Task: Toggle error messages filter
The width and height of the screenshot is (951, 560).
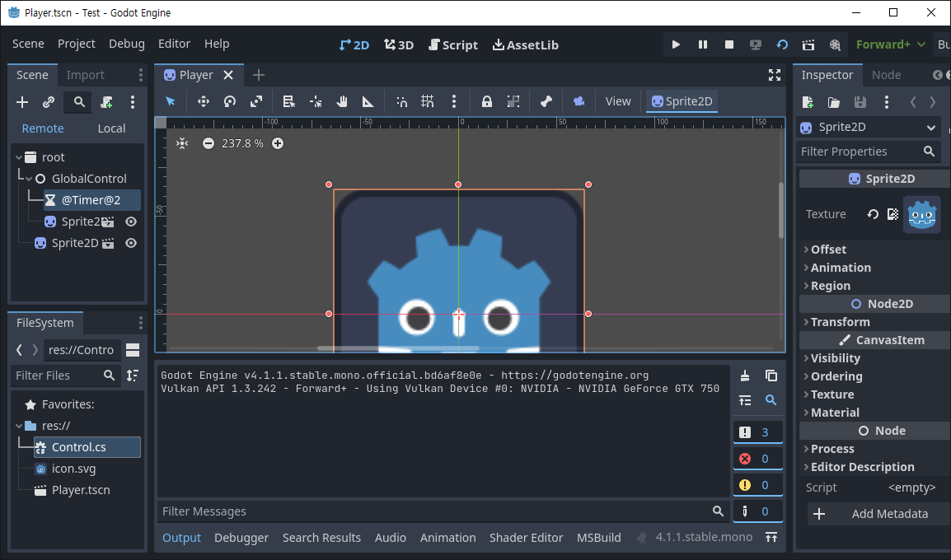Action: (x=757, y=459)
